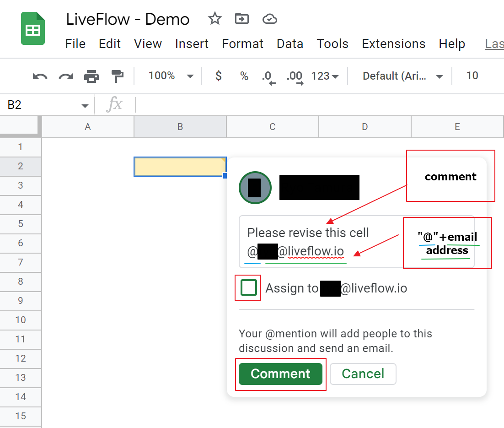Click the '@mention will add people' note
Viewport: 504px width, 428px height.
[335, 341]
